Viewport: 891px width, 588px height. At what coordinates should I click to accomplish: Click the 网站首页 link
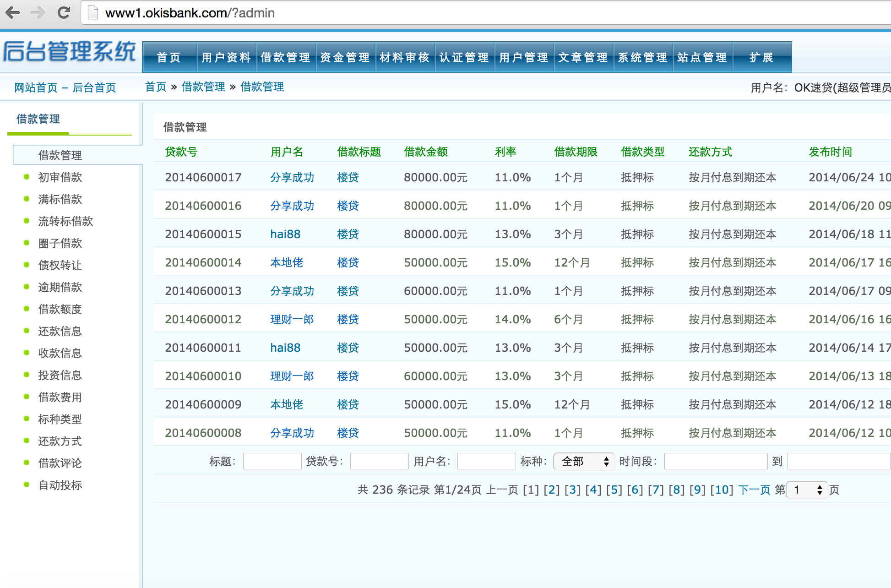pos(36,87)
